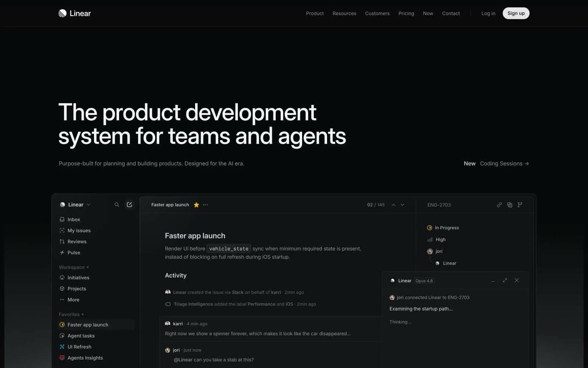Viewport: 588px width, 368px height.
Task: Copy issue link icon next to ENG-2703
Action: click(499, 205)
